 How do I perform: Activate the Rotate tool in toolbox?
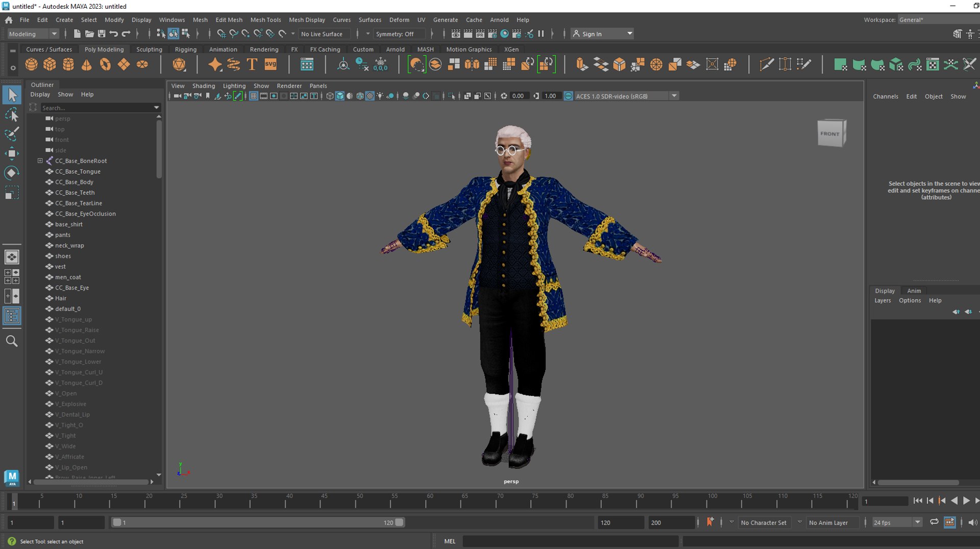[12, 173]
